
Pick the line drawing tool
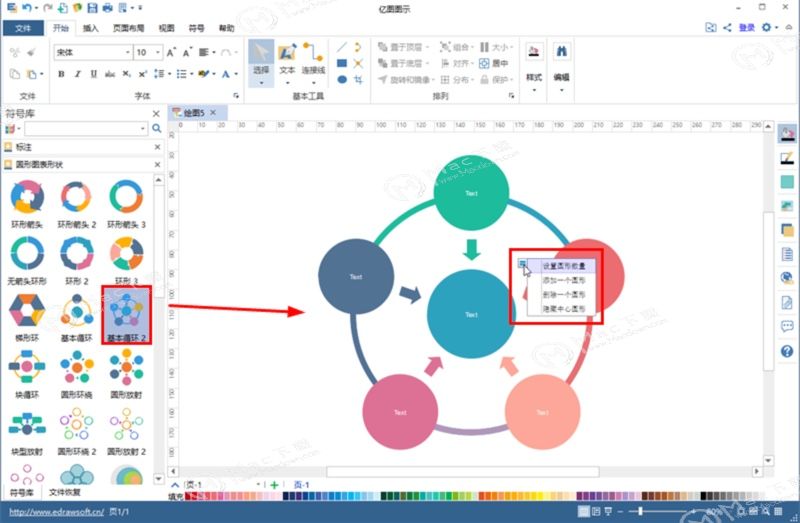[342, 47]
